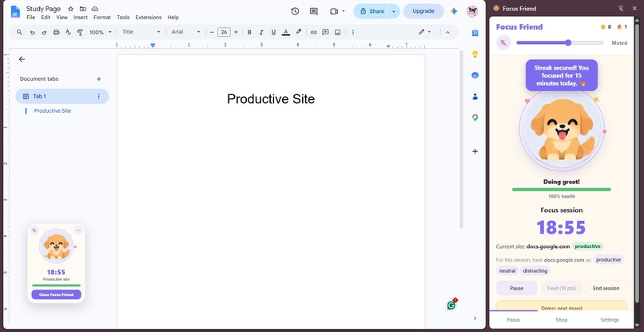Open the zoom 100% dropdown
644x332 pixels.
point(100,32)
